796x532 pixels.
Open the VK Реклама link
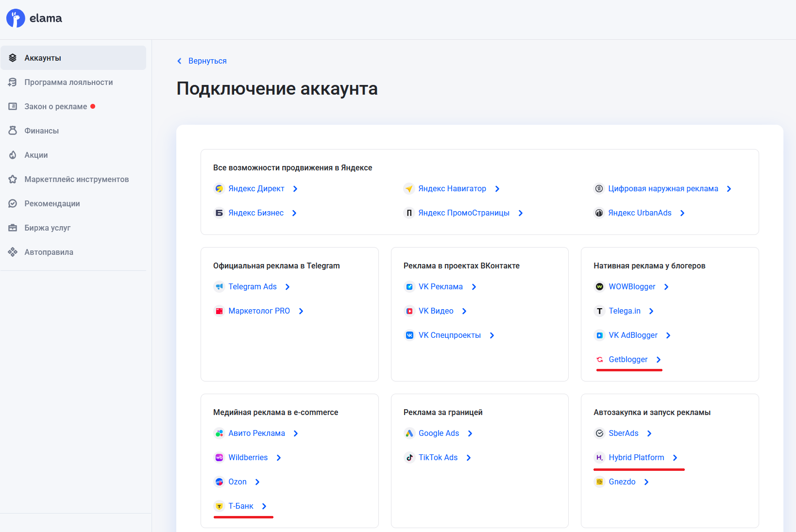pos(440,287)
